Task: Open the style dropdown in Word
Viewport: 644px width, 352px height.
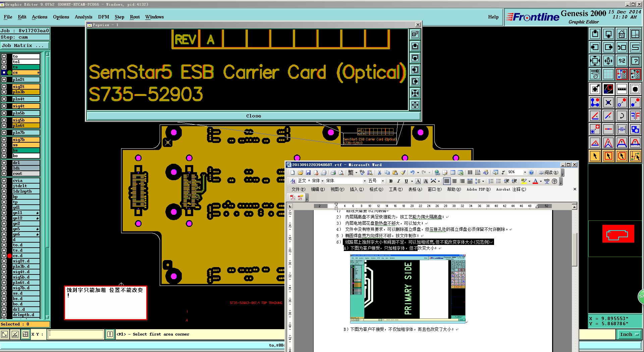Action: click(x=322, y=181)
